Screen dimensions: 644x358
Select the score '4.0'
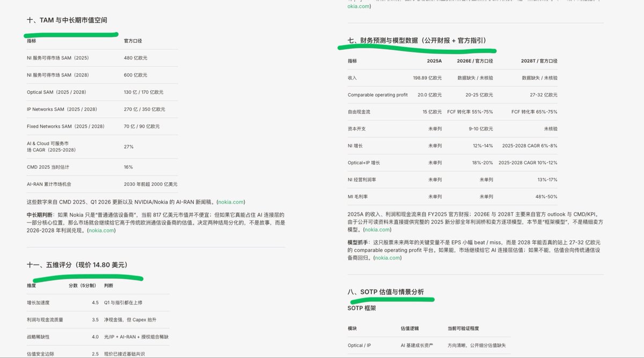coord(95,337)
